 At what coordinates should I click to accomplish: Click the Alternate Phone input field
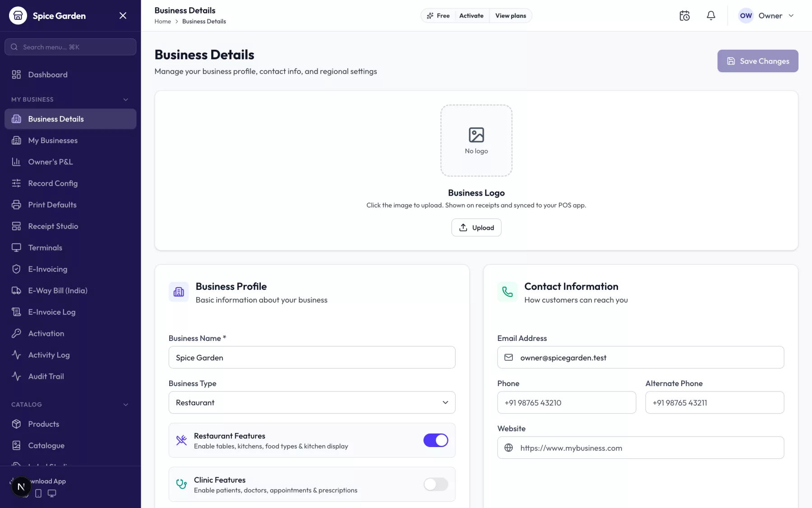coord(715,402)
